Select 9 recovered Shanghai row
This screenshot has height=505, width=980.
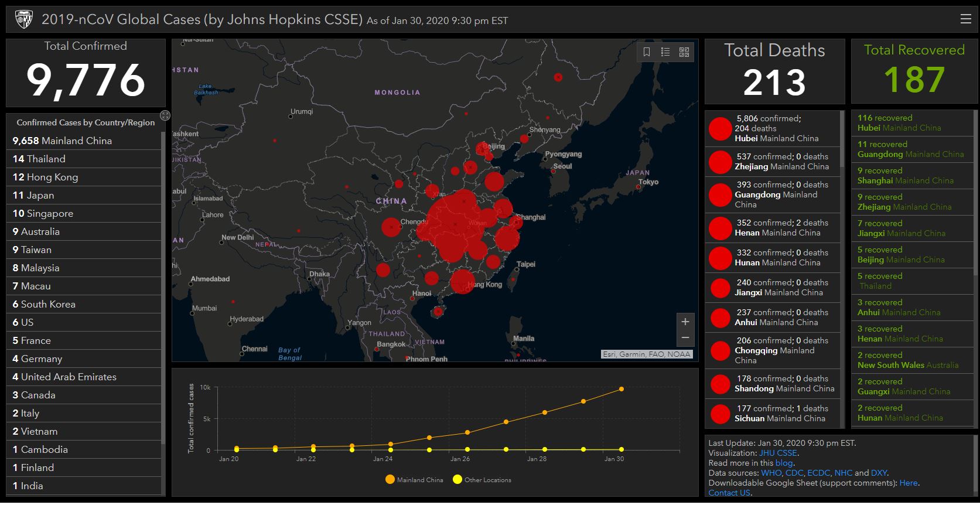912,176
